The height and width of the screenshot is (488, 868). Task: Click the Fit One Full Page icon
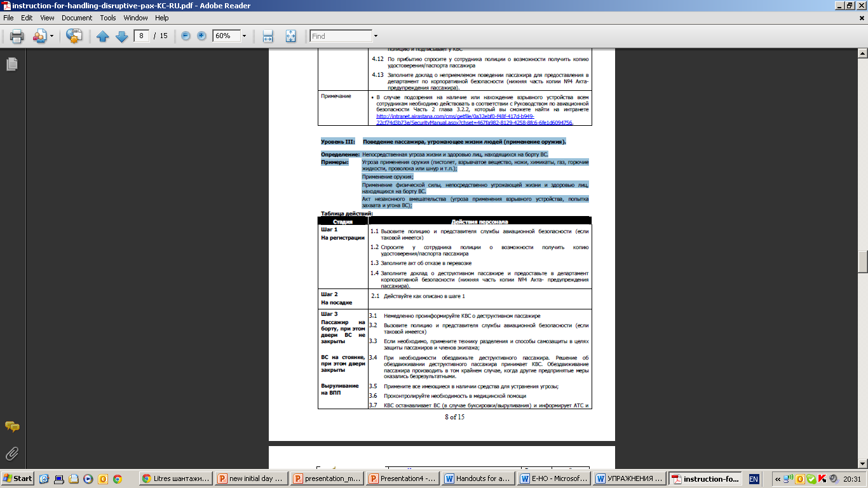coord(290,36)
